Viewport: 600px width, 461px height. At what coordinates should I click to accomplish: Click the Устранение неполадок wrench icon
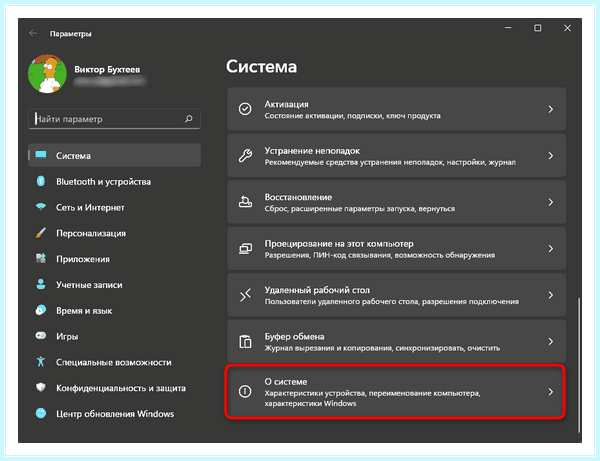pyautogui.click(x=245, y=155)
